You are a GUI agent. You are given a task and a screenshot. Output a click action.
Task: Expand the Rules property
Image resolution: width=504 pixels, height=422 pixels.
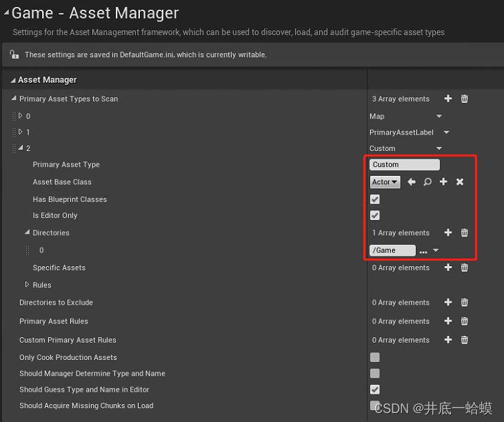[x=28, y=285]
